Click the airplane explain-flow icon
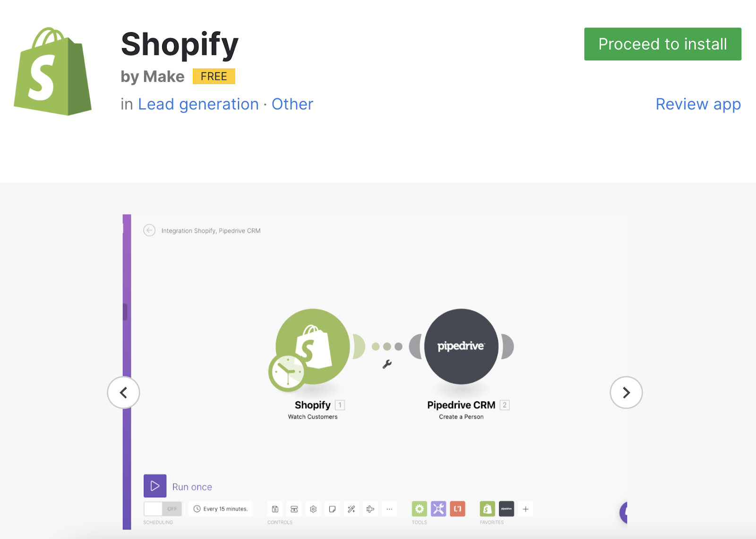This screenshot has width=756, height=539. click(x=370, y=509)
